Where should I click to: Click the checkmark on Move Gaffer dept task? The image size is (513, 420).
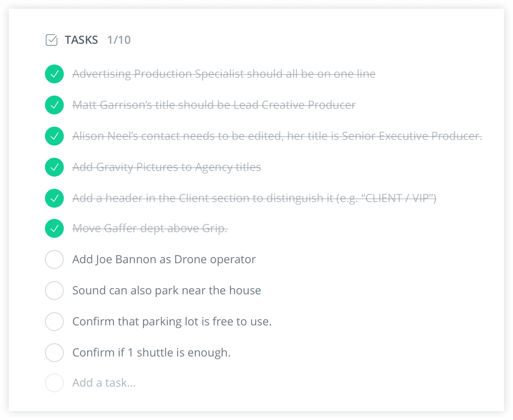54,228
